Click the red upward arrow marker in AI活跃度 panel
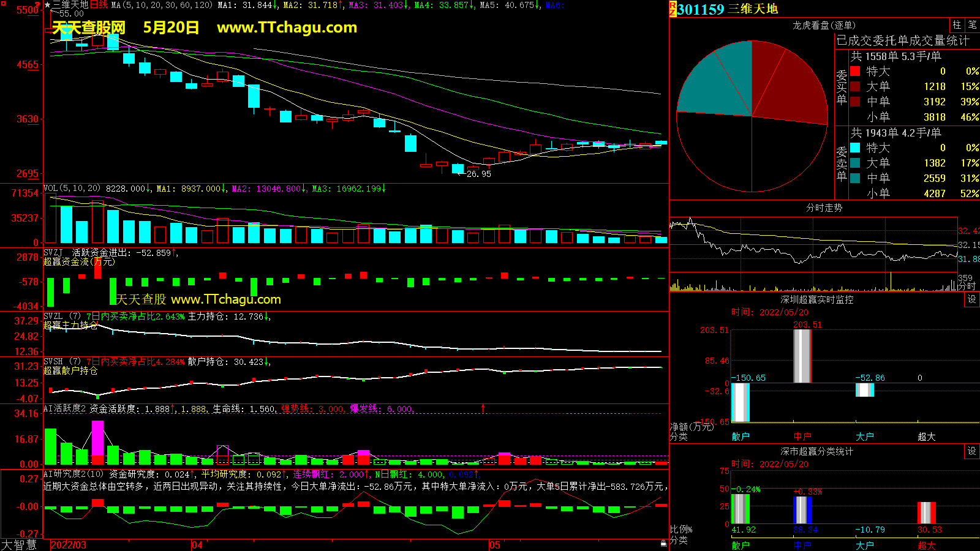The width and height of the screenshot is (980, 551). 483,408
